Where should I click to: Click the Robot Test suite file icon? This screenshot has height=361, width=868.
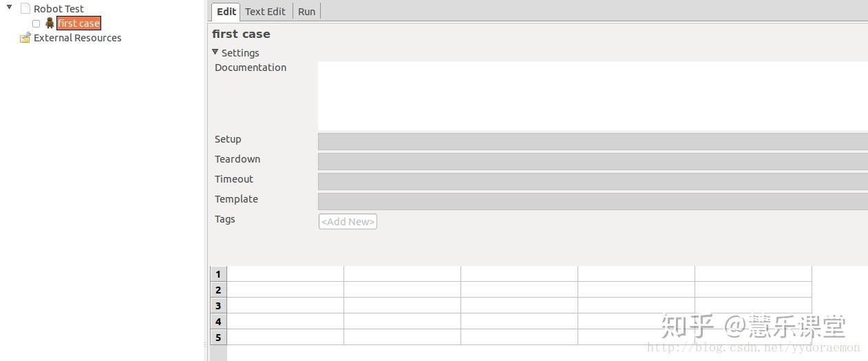point(25,9)
